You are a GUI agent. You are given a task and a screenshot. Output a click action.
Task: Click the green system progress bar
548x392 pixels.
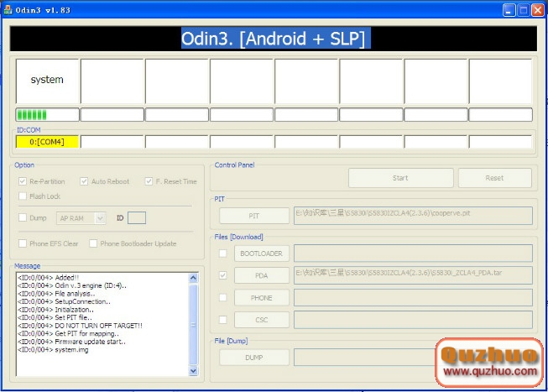(47, 115)
